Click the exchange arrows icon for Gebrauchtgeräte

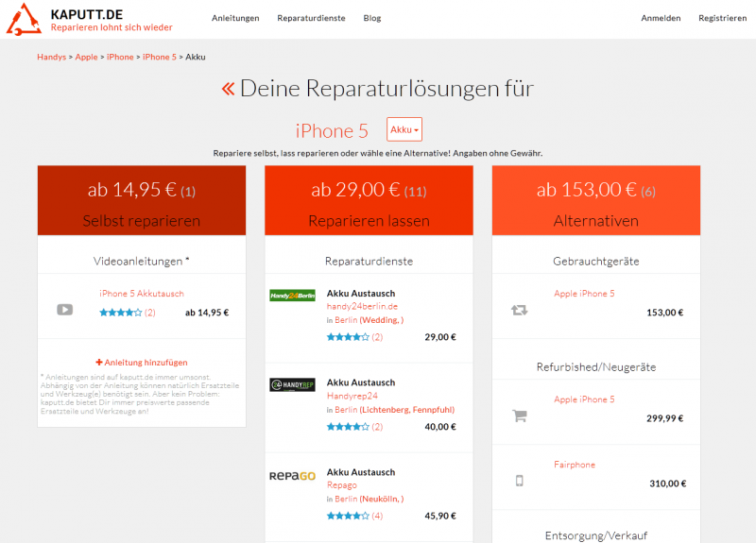519,309
